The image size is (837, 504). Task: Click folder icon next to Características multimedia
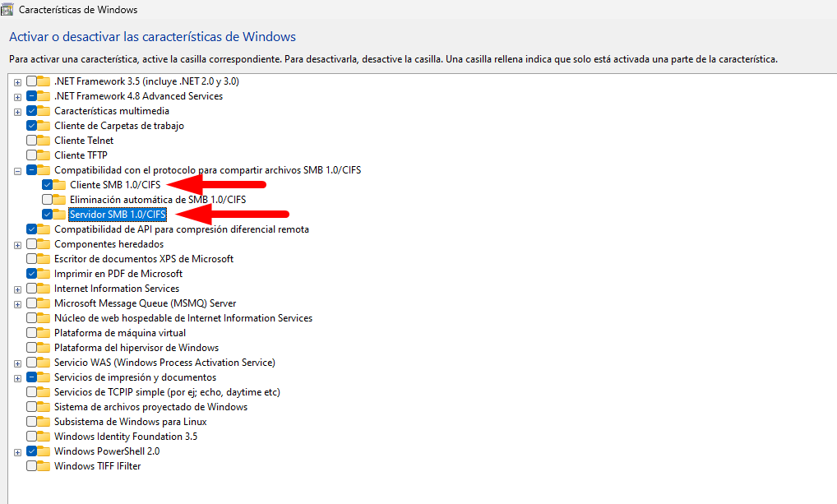[x=44, y=111]
